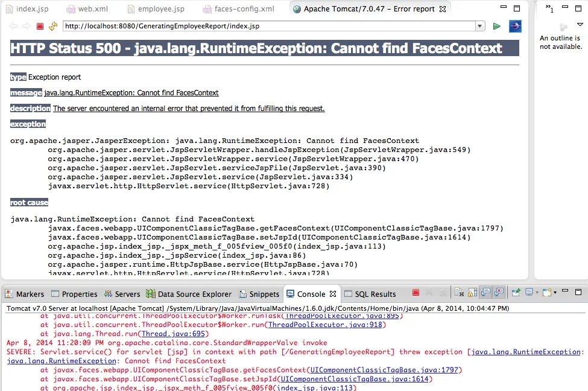588x391 pixels.
Task: Close the Console view tab
Action: tap(333, 294)
